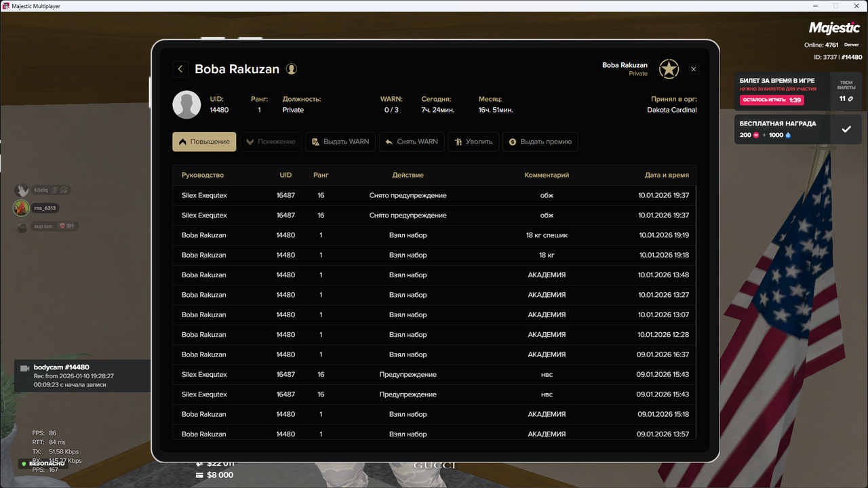Click the row dated 09.01.2026 16:37
Image resolution: width=868 pixels, height=488 pixels.
(434, 354)
